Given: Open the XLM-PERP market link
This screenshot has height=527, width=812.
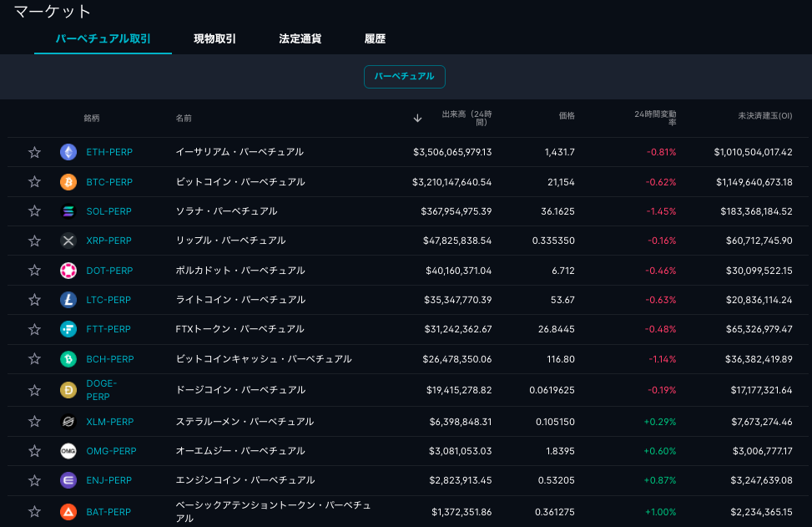Looking at the screenshot, I should [109, 422].
